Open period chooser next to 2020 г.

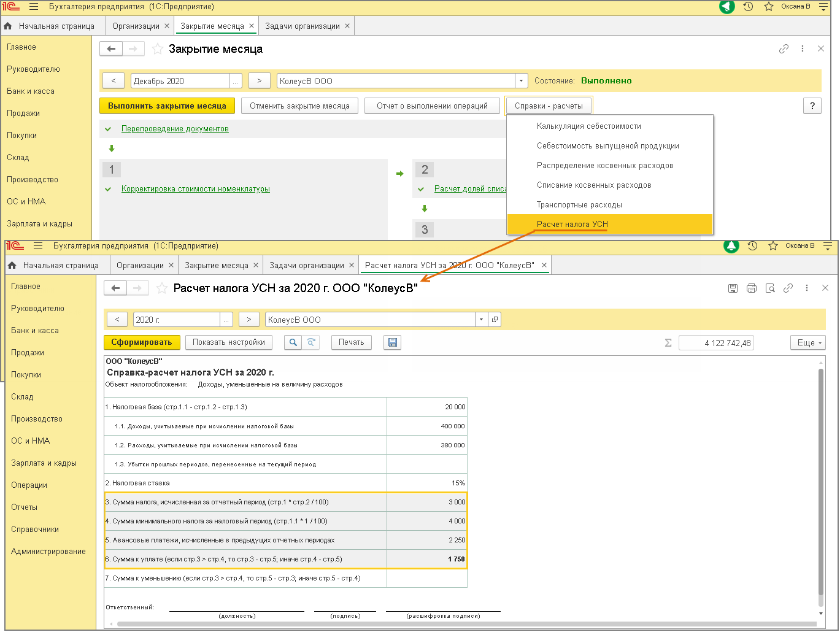click(227, 320)
